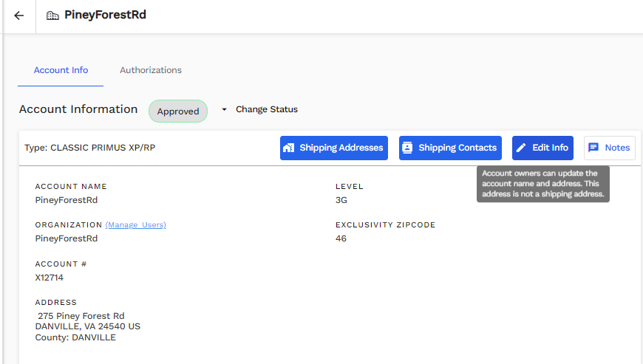Expand the Change Status dropdown arrow
This screenshot has height=364, width=643.
pyautogui.click(x=224, y=109)
